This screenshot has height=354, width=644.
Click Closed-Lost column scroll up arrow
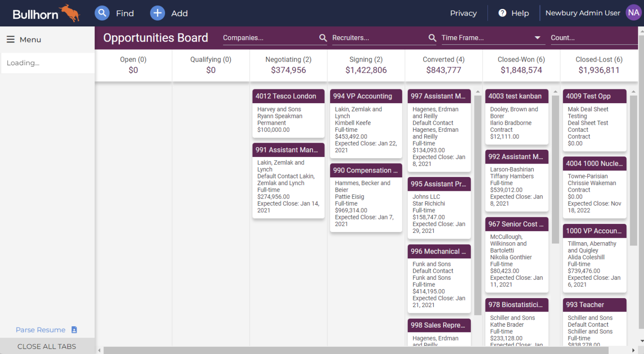tap(634, 92)
